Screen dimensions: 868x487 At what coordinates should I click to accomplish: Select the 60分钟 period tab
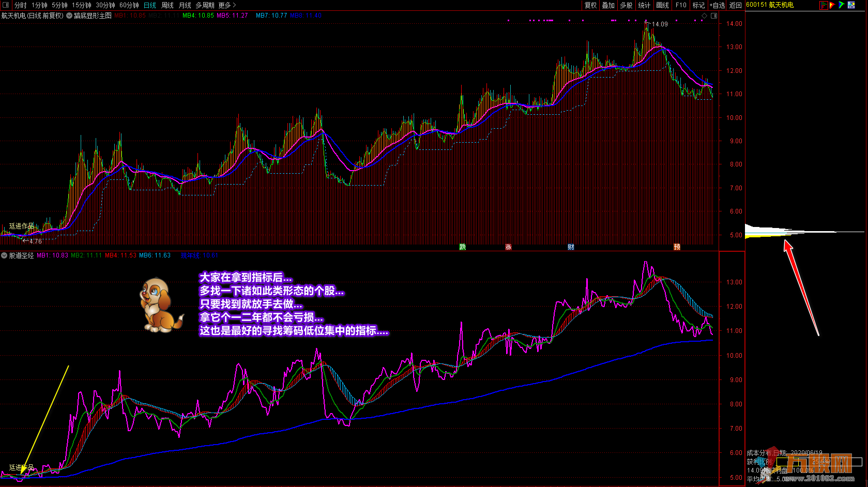pyautogui.click(x=129, y=5)
